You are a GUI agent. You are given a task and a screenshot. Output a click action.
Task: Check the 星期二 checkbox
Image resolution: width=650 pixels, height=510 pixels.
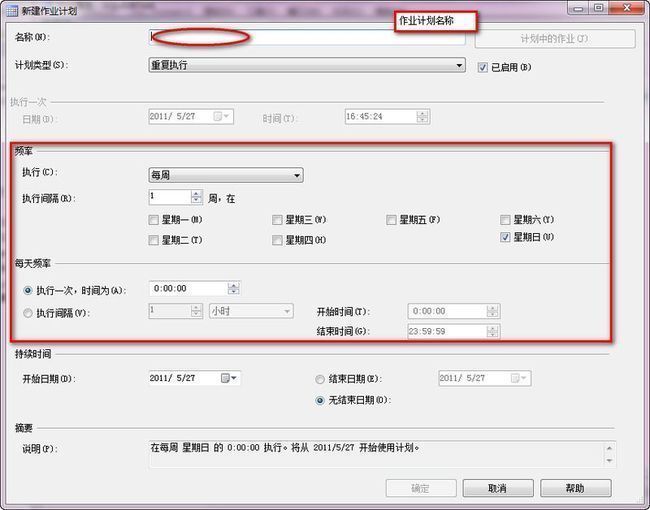(153, 240)
